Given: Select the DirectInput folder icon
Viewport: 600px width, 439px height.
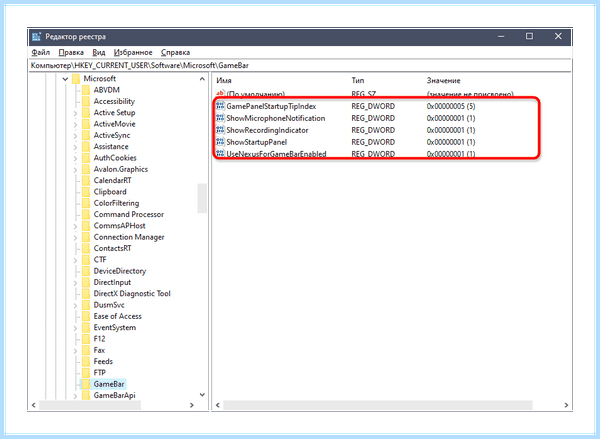Looking at the screenshot, I should pyautogui.click(x=86, y=282).
